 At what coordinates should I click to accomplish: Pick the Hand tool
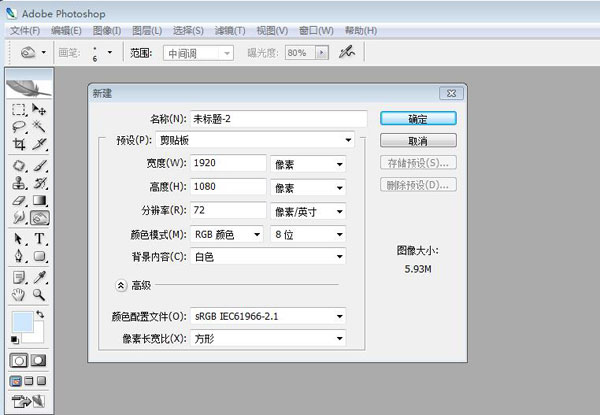tap(19, 295)
